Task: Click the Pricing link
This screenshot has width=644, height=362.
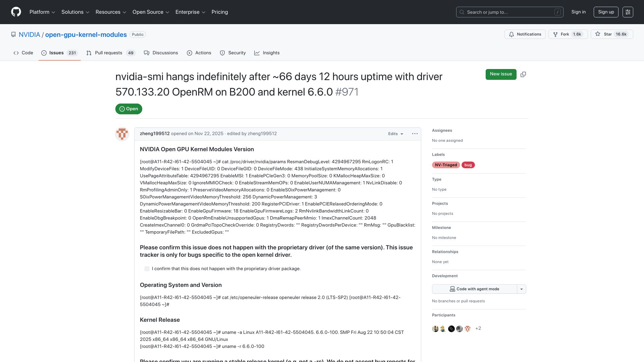Action: 220,12
